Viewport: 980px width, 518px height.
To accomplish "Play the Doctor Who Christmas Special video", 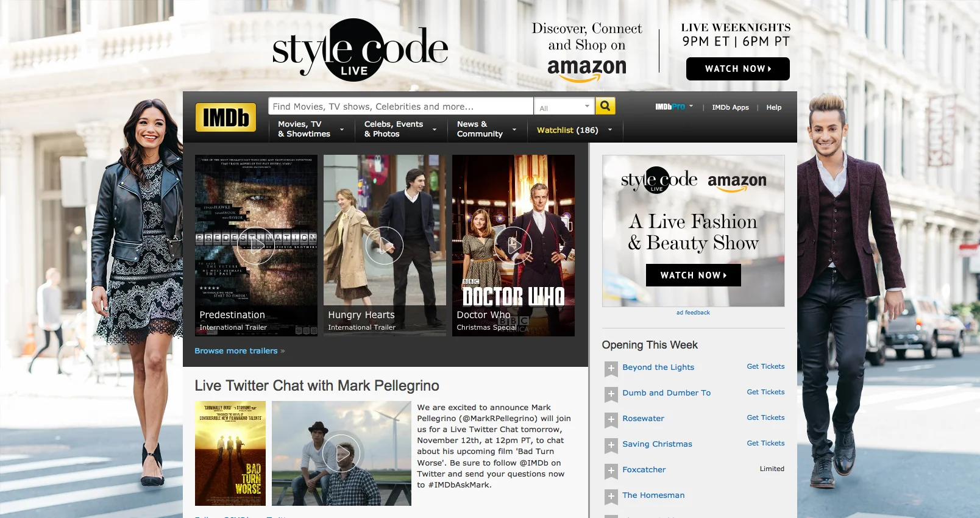I will pos(513,246).
